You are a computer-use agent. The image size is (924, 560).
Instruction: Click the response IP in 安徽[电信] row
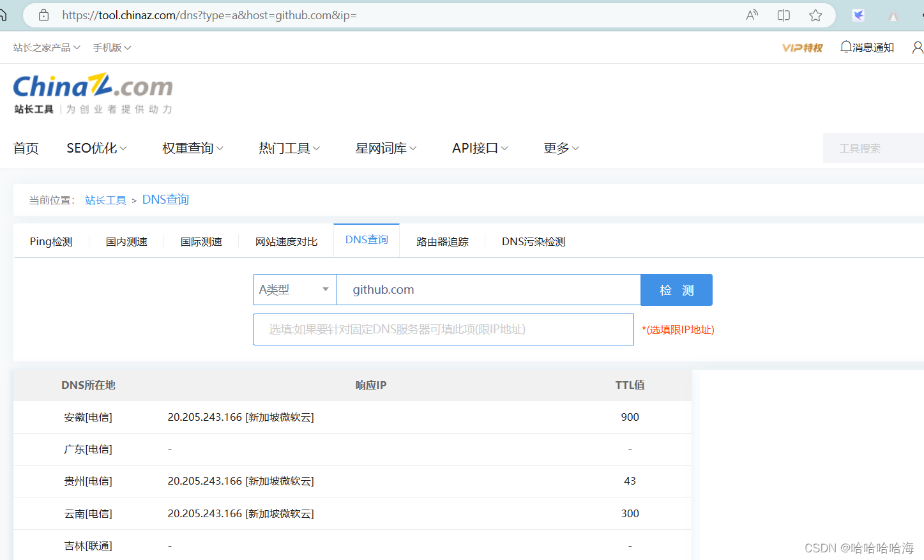click(241, 417)
